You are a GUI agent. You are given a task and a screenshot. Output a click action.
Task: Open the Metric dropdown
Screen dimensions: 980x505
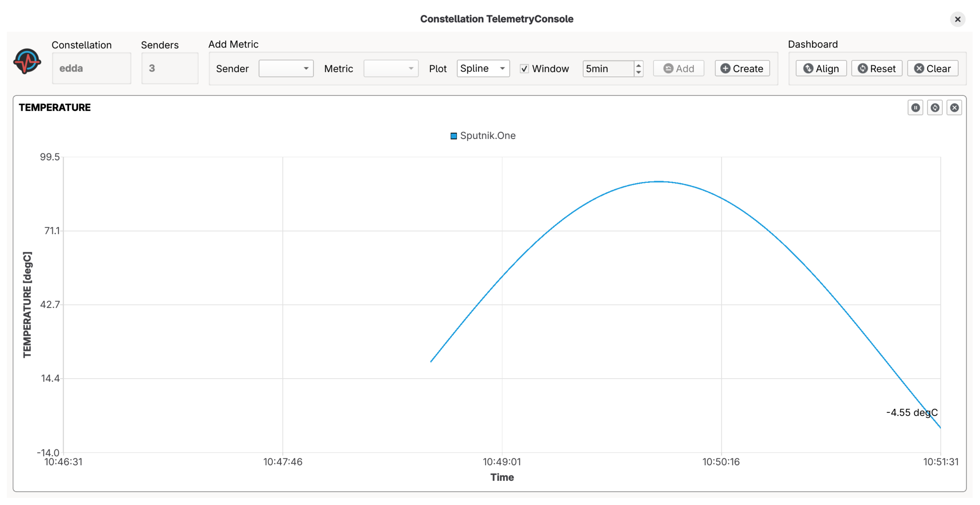coord(391,68)
